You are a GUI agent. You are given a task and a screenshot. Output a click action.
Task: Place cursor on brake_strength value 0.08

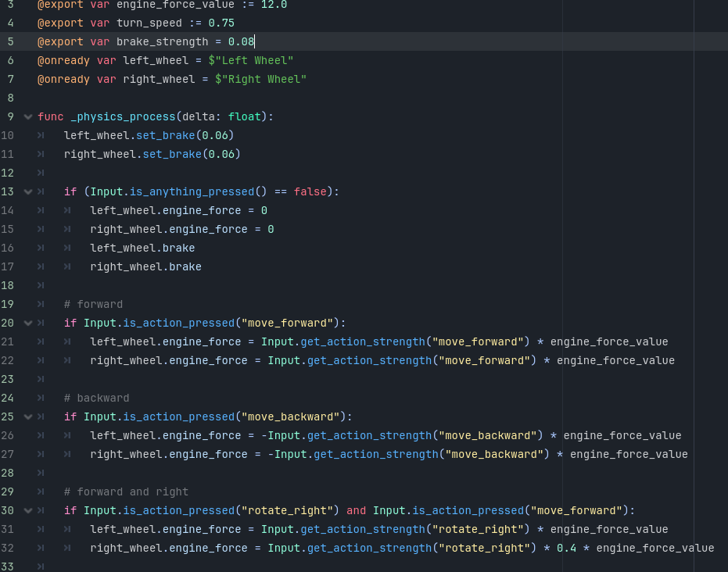click(x=241, y=42)
